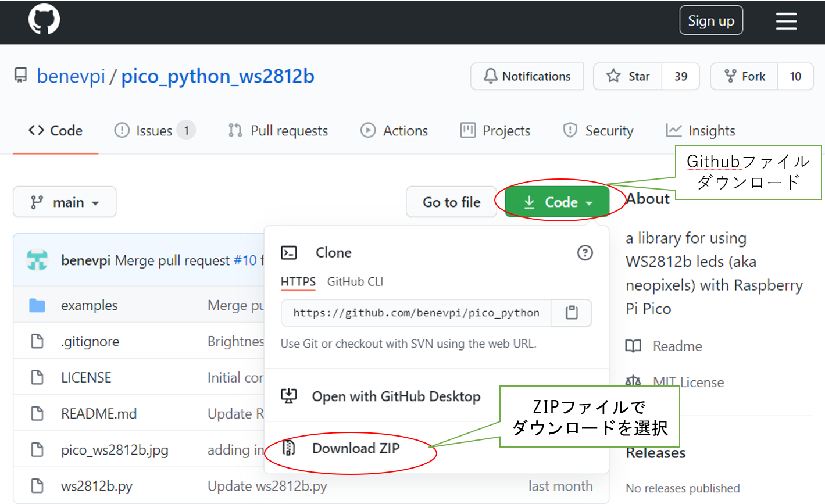825x504 pixels.
Task: Toggle the green Code dropdown button
Action: click(557, 202)
